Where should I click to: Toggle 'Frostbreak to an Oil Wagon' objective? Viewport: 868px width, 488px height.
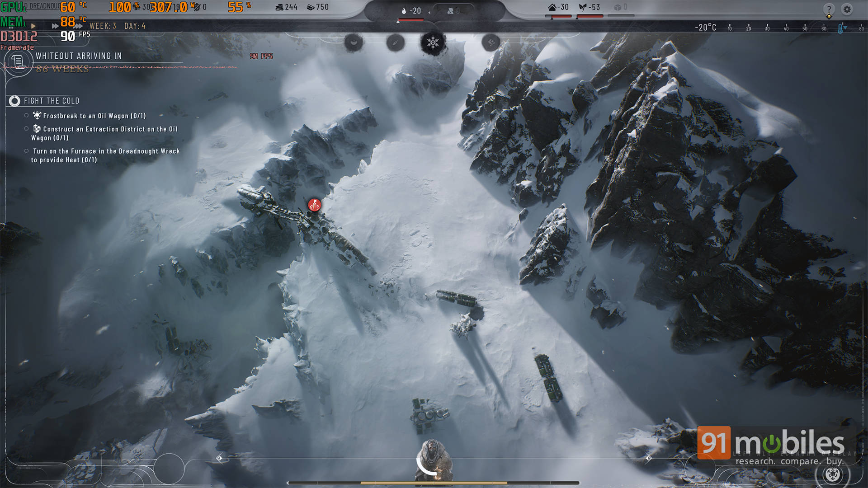(27, 116)
